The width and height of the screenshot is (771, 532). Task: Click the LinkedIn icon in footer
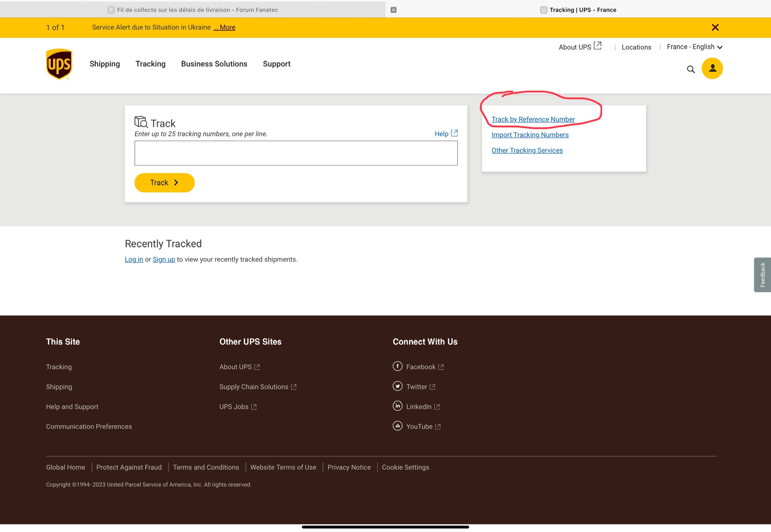(397, 406)
